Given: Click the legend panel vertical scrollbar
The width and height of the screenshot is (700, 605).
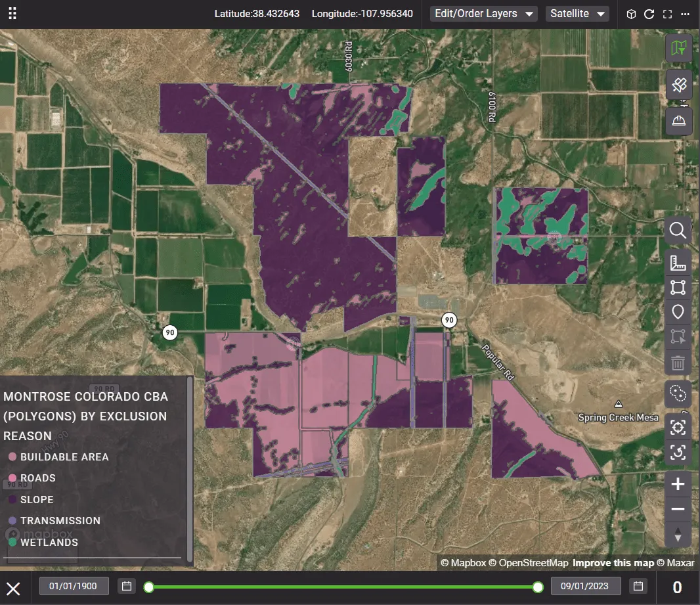Looking at the screenshot, I should click(x=189, y=469).
